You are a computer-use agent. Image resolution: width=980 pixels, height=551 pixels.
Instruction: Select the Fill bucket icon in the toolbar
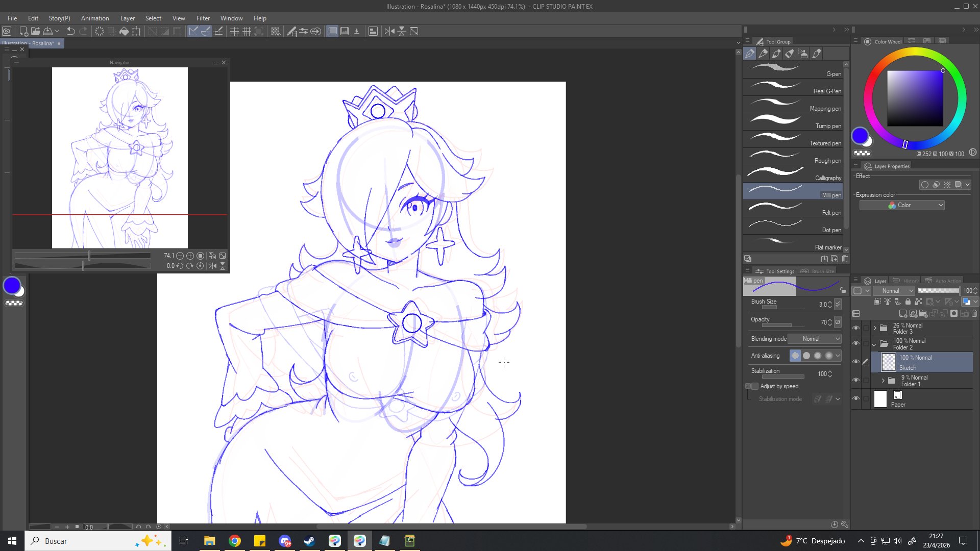click(x=124, y=32)
